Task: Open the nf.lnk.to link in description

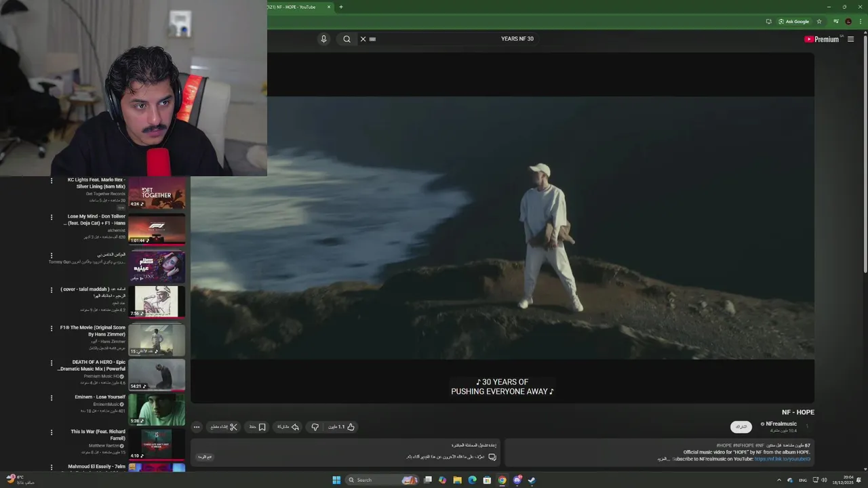Action: coord(783,459)
